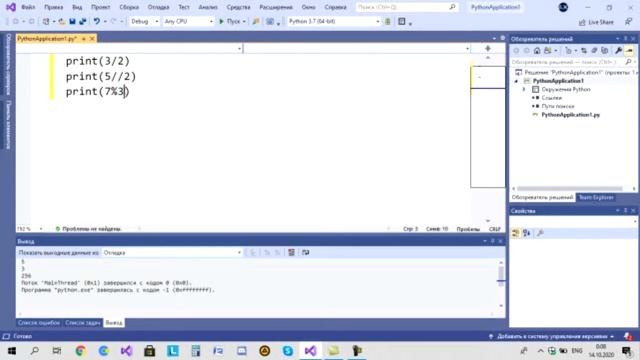Click the Property Pages wrench in Свойства panel

tap(540, 233)
